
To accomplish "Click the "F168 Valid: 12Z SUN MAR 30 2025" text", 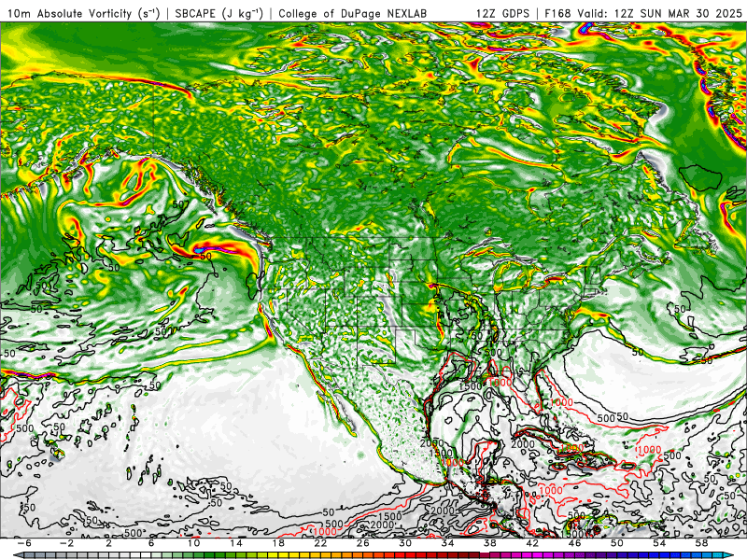I will coord(643,14).
